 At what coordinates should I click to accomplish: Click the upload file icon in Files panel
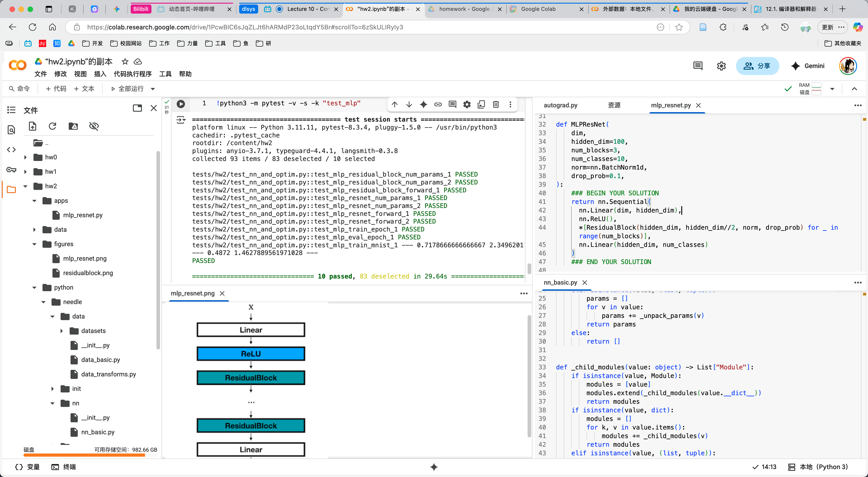[32, 126]
